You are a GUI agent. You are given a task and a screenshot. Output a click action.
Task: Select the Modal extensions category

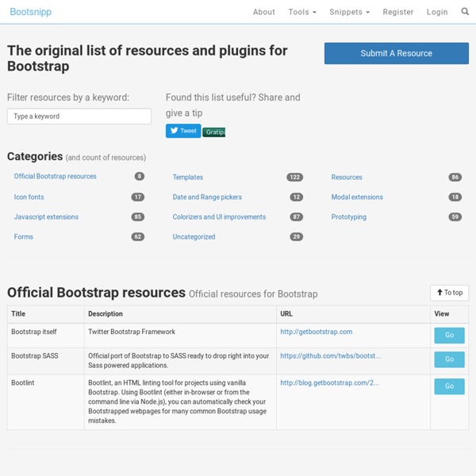pos(357,197)
